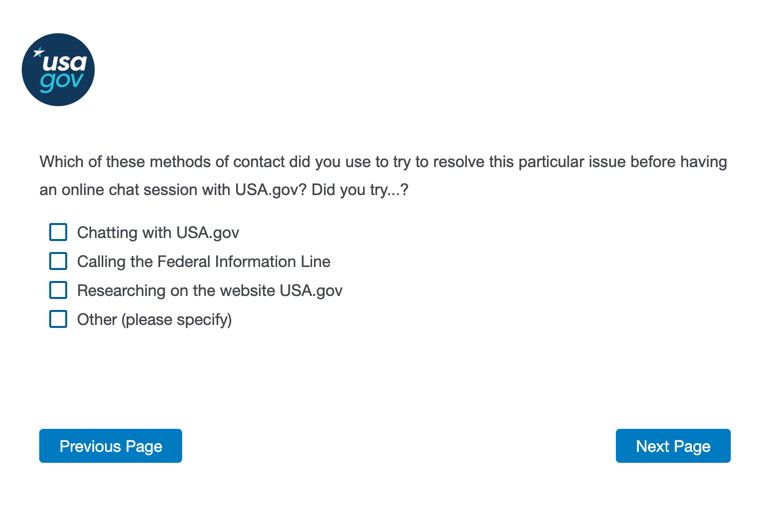Viewport: 782px width, 522px height.
Task: Go back with the Previous Page button
Action: (110, 446)
